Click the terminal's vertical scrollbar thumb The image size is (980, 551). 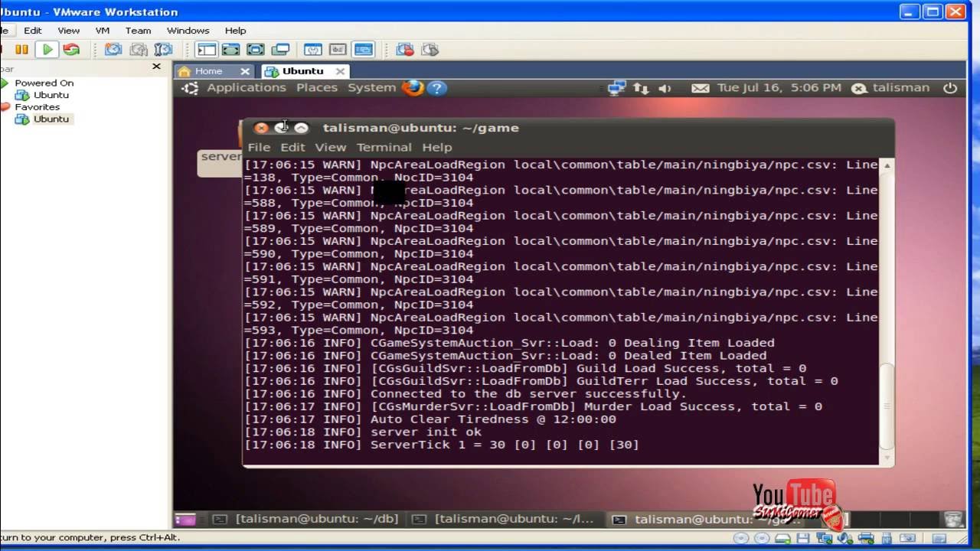pyautogui.click(x=887, y=407)
